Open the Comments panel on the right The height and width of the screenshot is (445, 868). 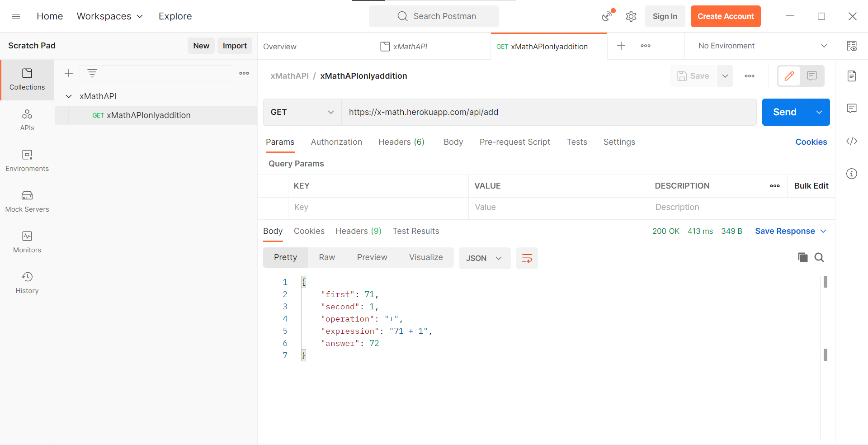[x=852, y=108]
